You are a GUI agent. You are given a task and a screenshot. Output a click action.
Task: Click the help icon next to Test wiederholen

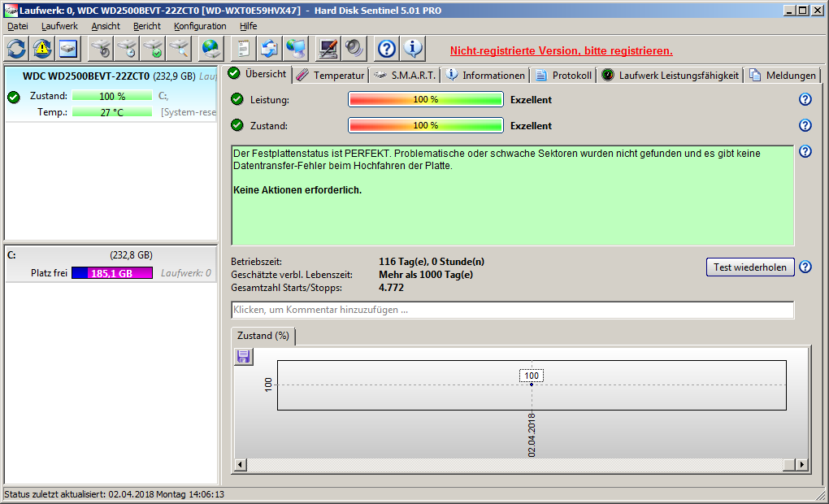tap(805, 267)
